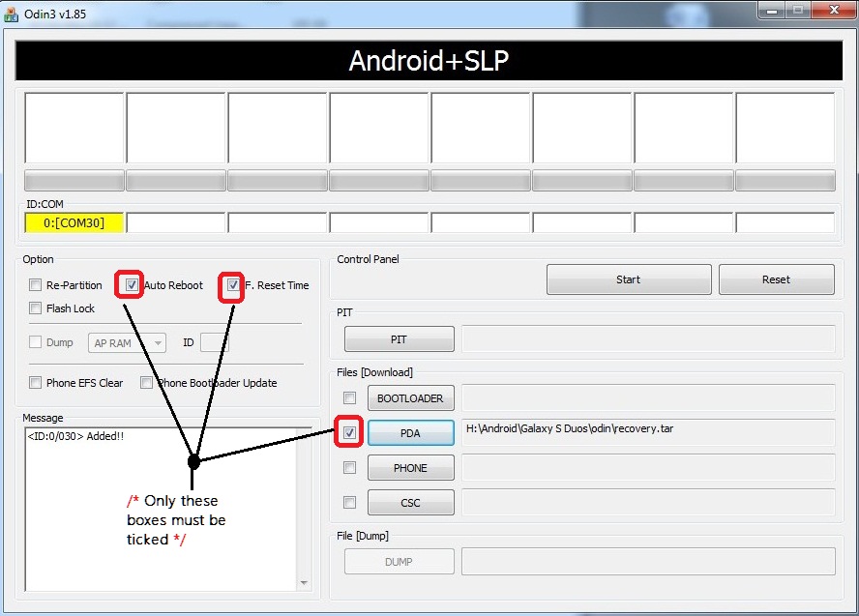Tick the PHONE file checkbox

pos(349,468)
